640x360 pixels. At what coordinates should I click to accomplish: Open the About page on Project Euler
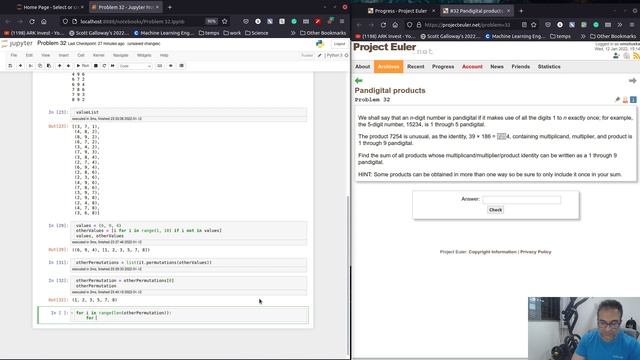(x=362, y=67)
